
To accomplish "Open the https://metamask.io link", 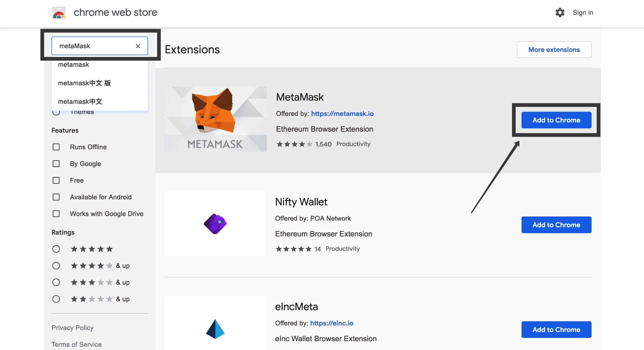I will [x=342, y=114].
